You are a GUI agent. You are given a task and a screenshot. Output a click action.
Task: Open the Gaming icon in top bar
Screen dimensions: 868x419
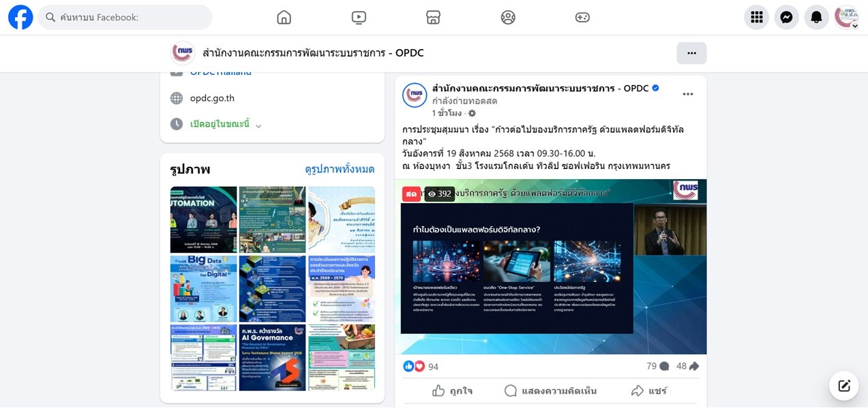(582, 17)
